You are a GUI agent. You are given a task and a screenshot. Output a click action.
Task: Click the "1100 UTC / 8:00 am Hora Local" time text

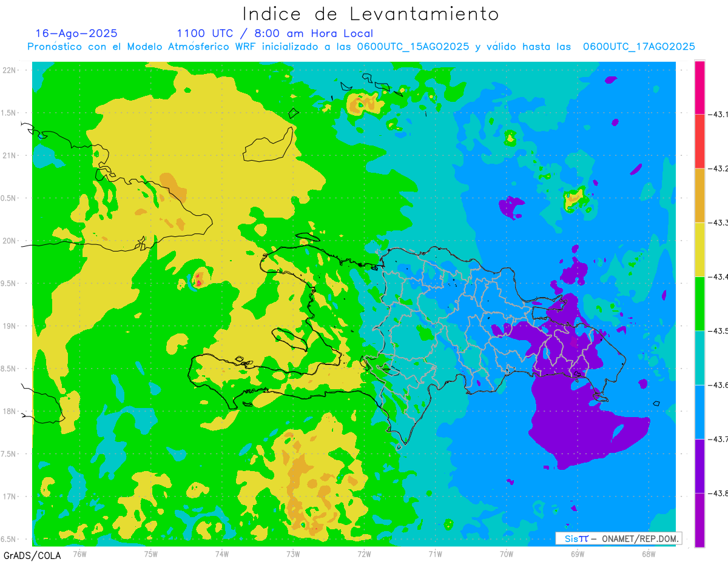pos(275,34)
